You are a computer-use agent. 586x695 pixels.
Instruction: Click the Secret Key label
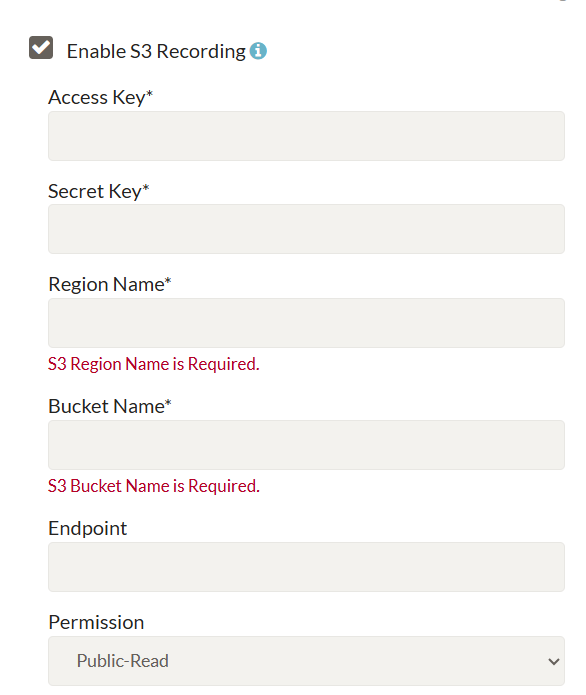pyautogui.click(x=99, y=191)
